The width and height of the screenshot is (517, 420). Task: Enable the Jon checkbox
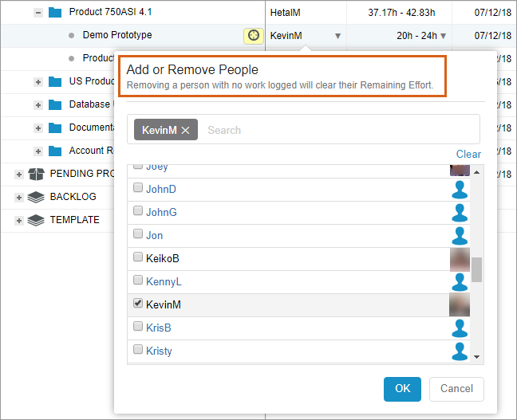pos(138,234)
